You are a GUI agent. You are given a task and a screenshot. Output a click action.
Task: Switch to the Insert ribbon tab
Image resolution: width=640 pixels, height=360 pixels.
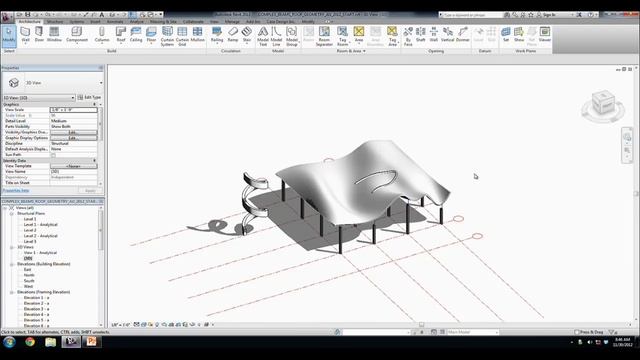coord(96,22)
